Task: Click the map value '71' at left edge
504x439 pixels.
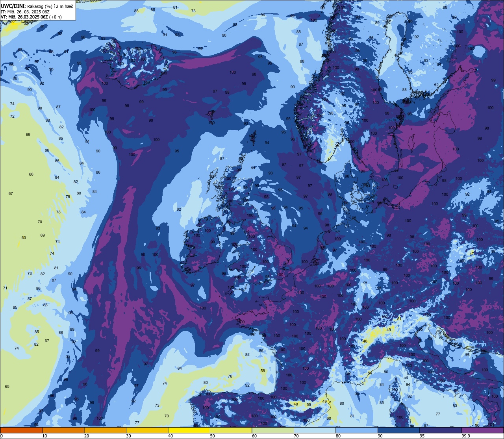Action: [x=5, y=288]
